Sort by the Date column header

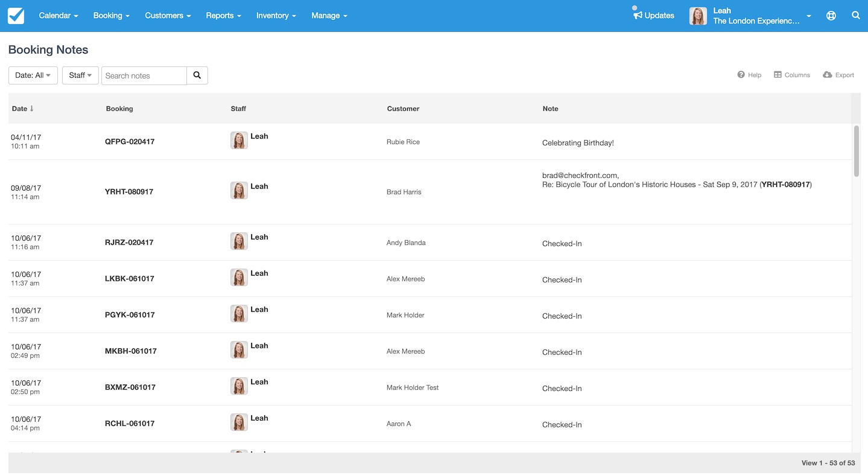click(x=23, y=109)
